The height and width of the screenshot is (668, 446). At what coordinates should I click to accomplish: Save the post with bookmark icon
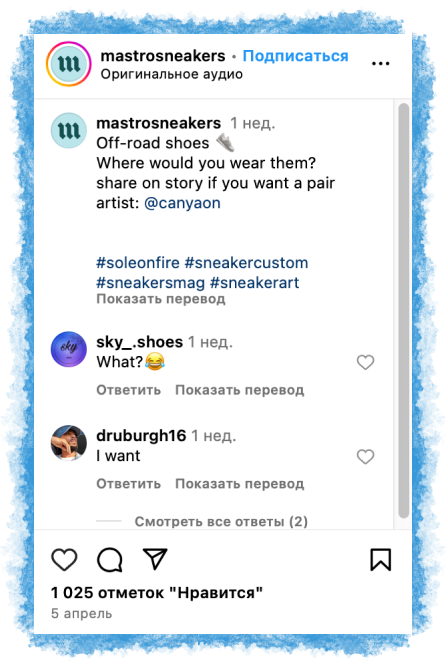380,559
